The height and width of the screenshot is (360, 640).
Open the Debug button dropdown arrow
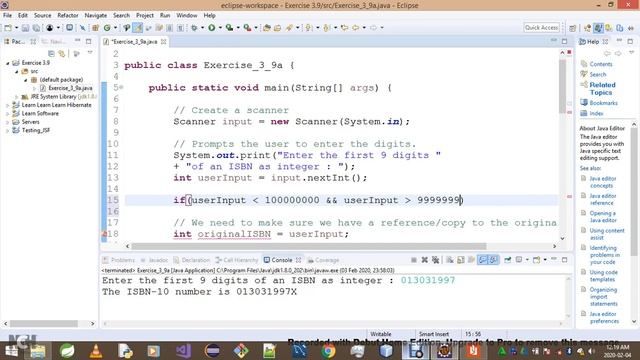tap(202, 27)
